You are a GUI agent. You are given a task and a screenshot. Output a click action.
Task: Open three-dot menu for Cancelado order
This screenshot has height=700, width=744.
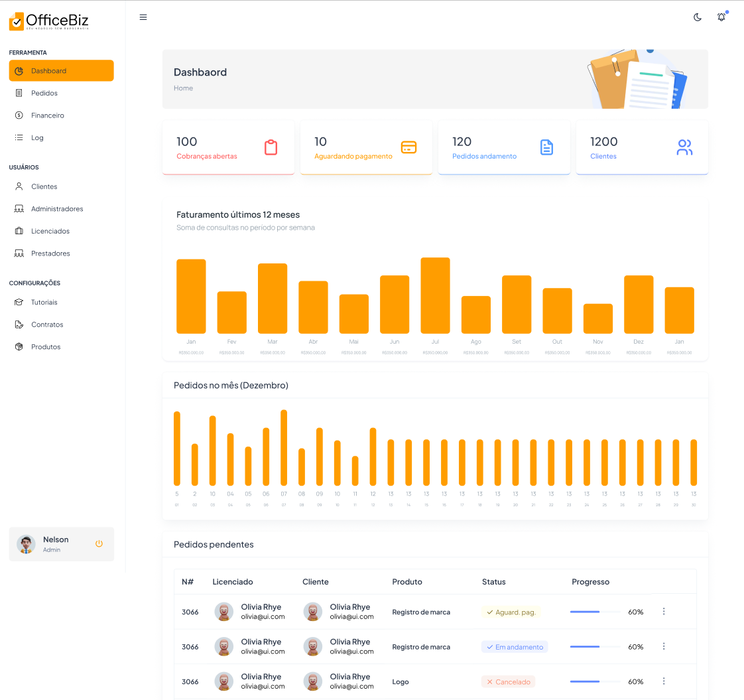(x=664, y=681)
